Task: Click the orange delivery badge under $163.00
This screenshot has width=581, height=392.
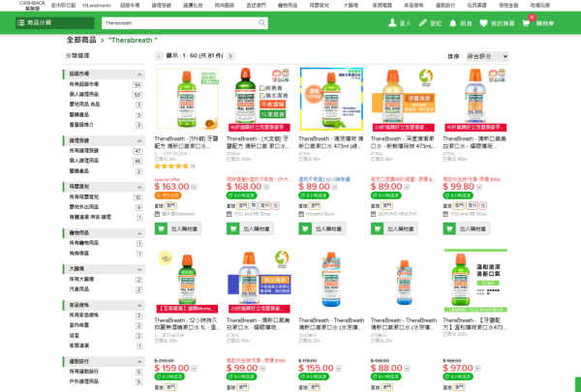Action: [x=168, y=196]
